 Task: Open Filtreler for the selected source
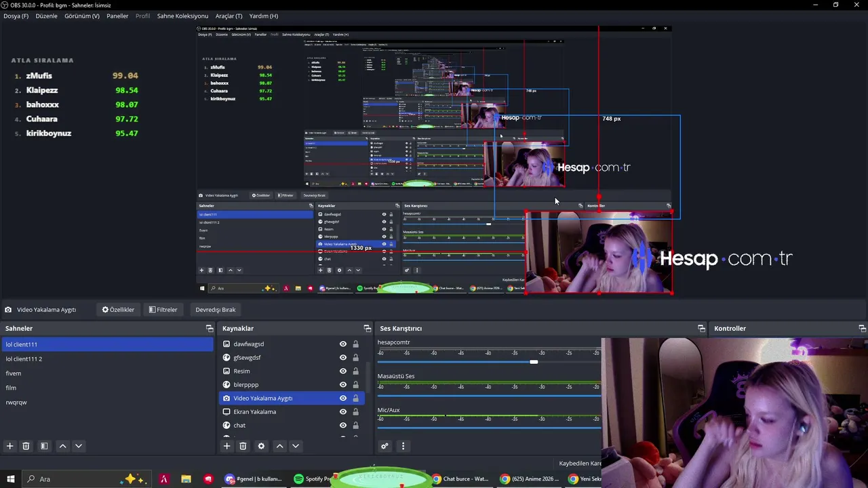coord(163,310)
